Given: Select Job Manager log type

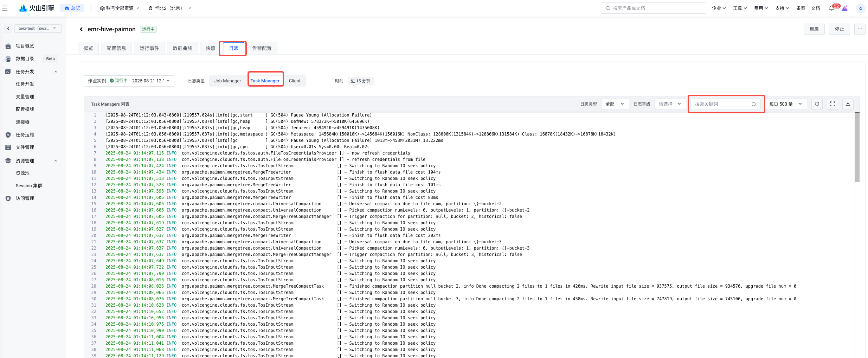Looking at the screenshot, I should click(227, 81).
